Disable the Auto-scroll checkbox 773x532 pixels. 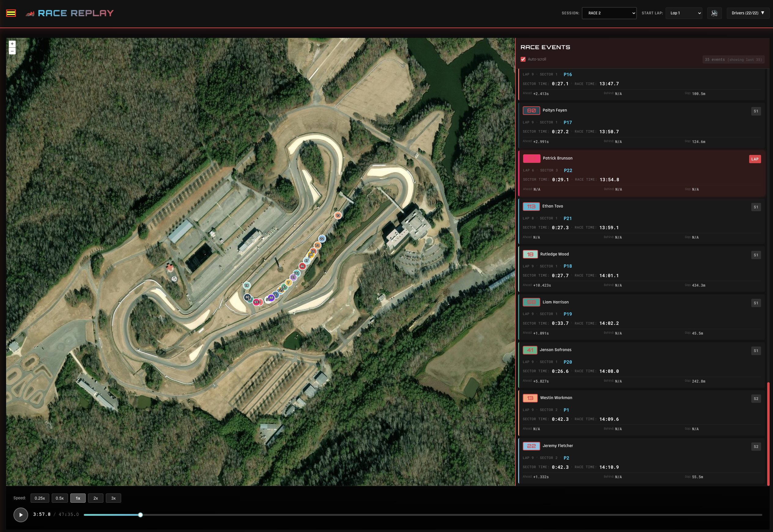click(x=523, y=59)
